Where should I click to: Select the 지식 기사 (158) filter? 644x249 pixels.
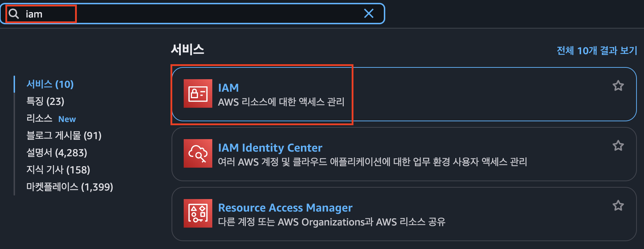[58, 170]
